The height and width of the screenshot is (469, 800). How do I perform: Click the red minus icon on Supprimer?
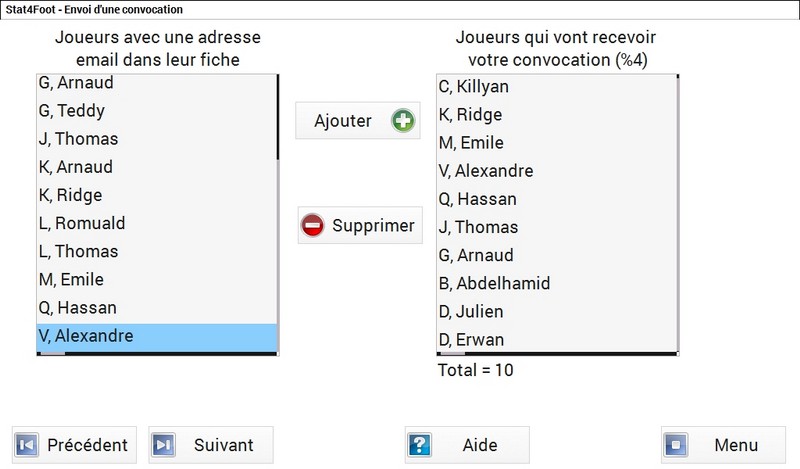click(x=312, y=225)
